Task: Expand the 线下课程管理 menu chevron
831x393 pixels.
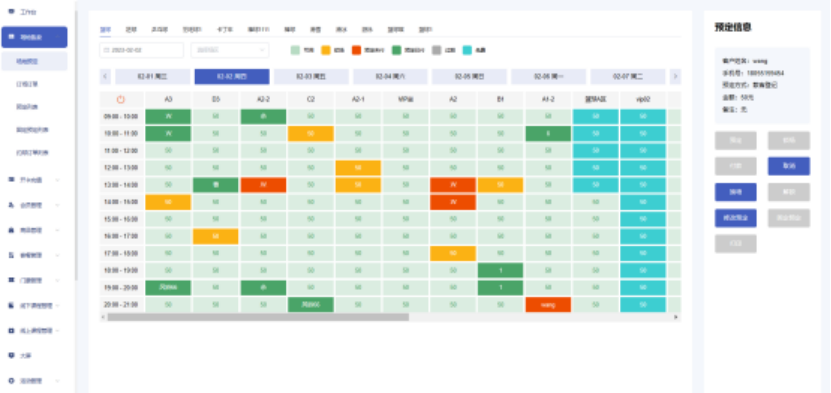Action: pyautogui.click(x=58, y=305)
